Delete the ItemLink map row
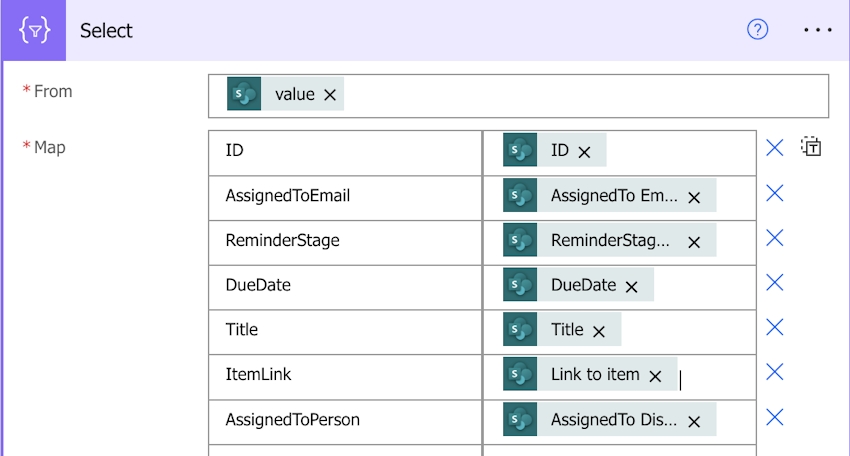This screenshot has width=850, height=456. pyautogui.click(x=774, y=372)
